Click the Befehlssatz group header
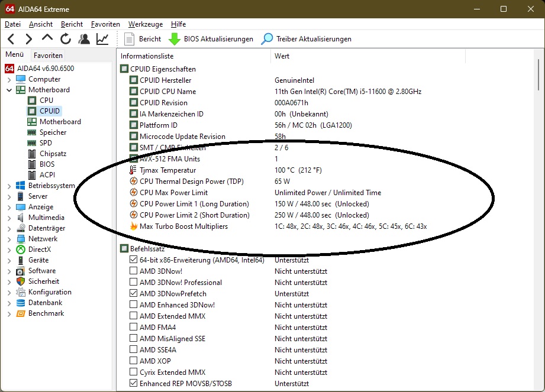The width and height of the screenshot is (545, 392). click(x=147, y=248)
